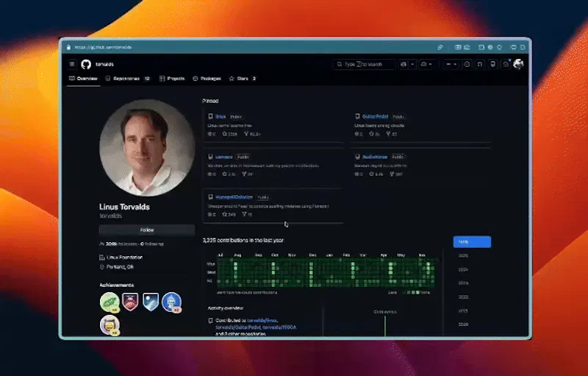Viewport: 588px width, 376px height.
Task: Switch to the Overview tab
Action: point(83,79)
